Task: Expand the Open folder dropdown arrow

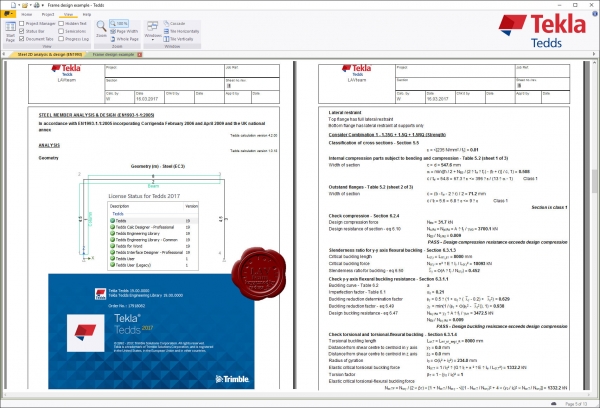Action: point(31,5)
